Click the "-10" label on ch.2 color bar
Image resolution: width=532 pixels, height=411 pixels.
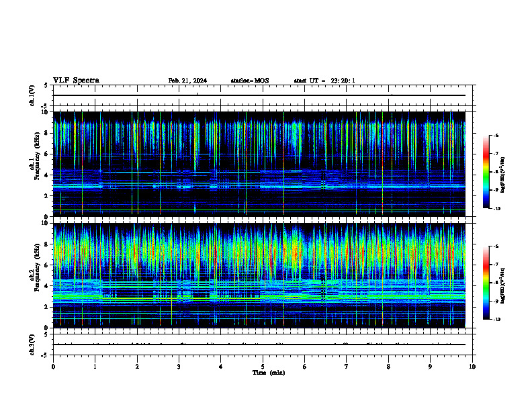pos(497,319)
